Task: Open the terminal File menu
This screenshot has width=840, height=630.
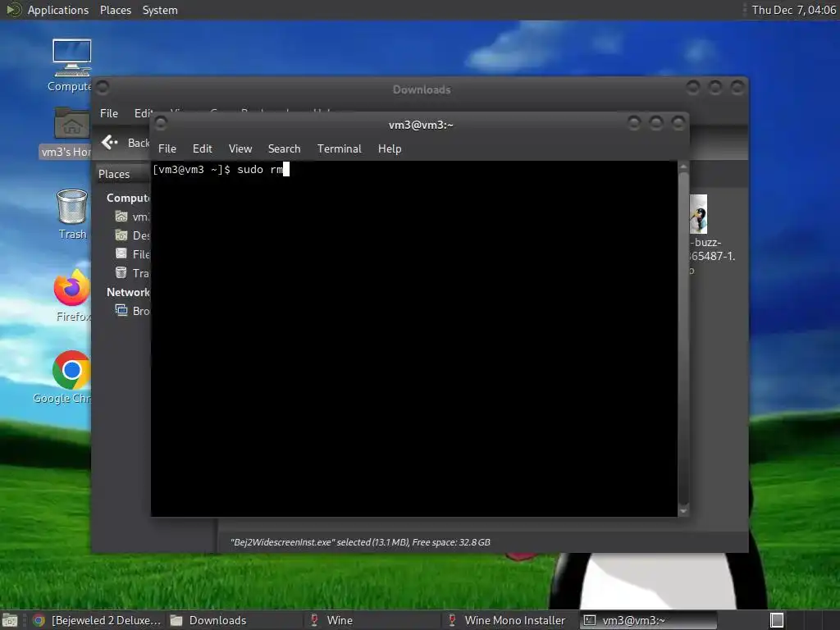Action: [x=167, y=149]
